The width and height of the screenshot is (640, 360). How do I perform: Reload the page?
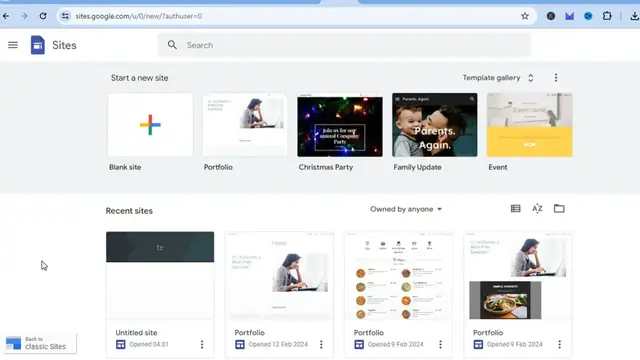coord(43,16)
